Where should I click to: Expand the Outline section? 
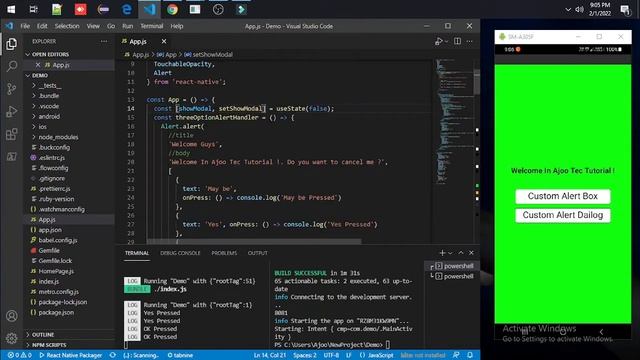click(x=43, y=335)
